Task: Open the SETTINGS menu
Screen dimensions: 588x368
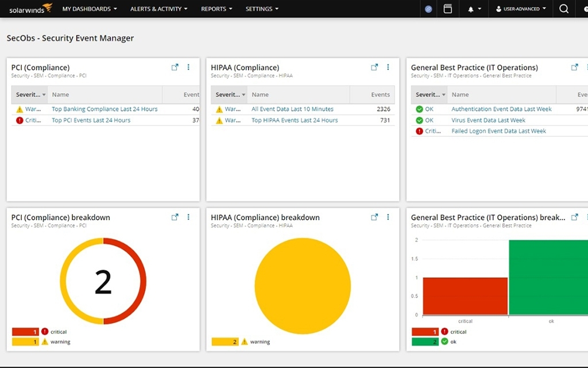Action: tap(262, 9)
